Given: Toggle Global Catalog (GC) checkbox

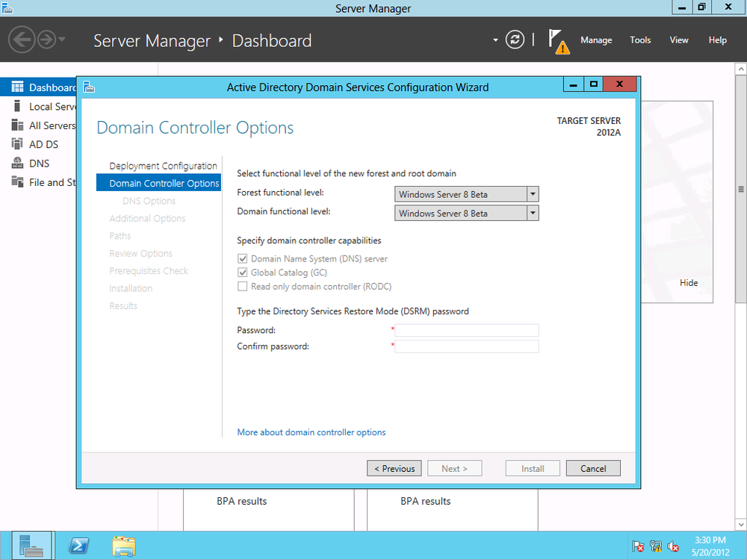Looking at the screenshot, I should click(x=243, y=273).
